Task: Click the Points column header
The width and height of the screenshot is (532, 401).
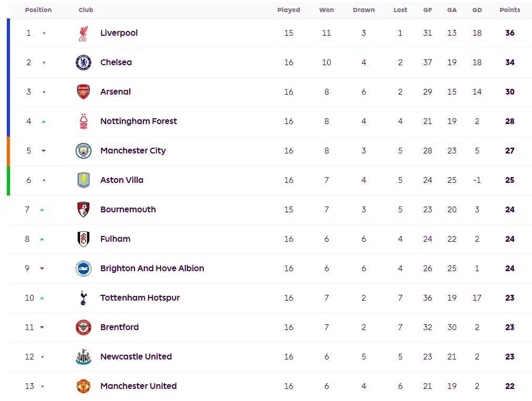Action: tap(509, 10)
